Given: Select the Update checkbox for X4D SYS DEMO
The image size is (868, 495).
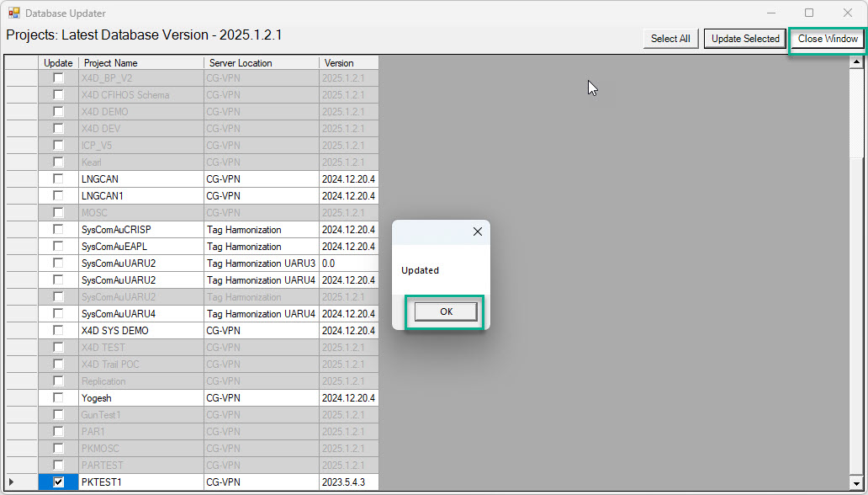Looking at the screenshot, I should tap(58, 331).
